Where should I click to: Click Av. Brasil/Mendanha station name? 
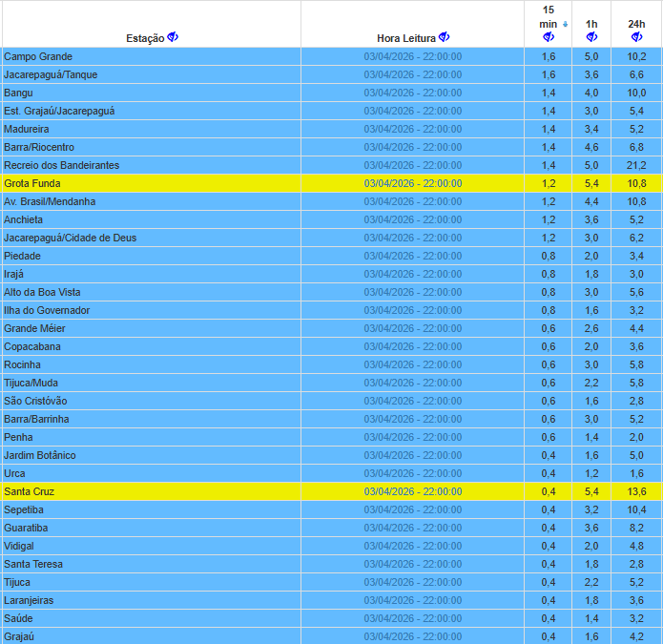click(x=50, y=201)
